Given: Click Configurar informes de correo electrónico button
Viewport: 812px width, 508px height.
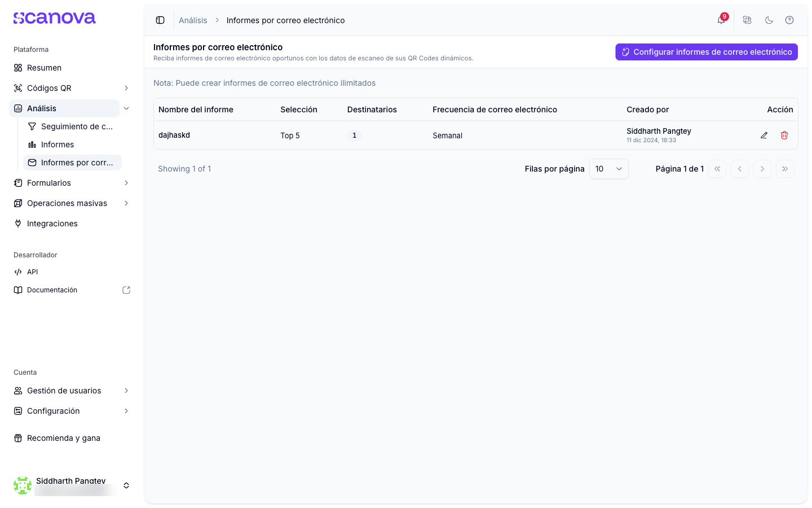Looking at the screenshot, I should click(707, 52).
